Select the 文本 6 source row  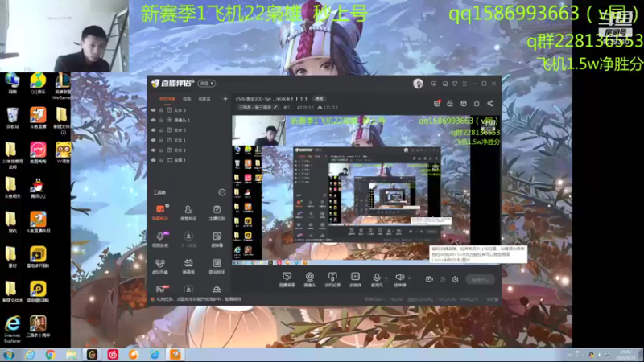click(x=189, y=110)
